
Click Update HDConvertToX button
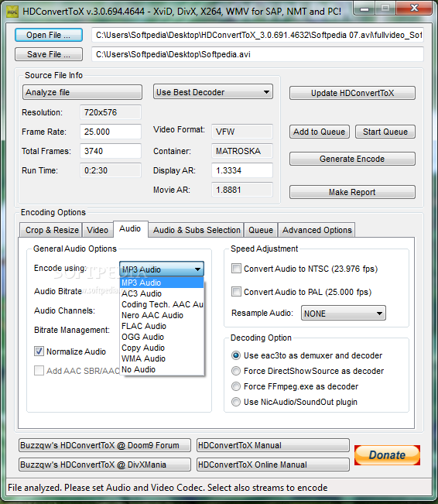point(352,93)
